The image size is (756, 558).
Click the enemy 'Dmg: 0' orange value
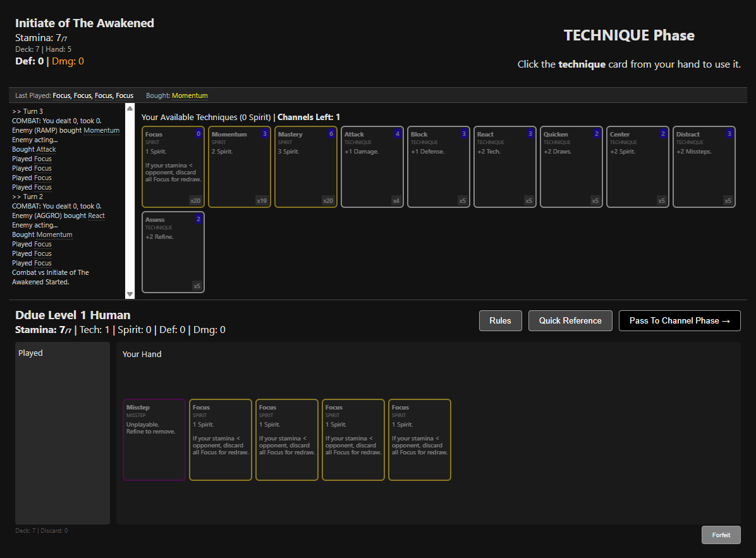(68, 61)
